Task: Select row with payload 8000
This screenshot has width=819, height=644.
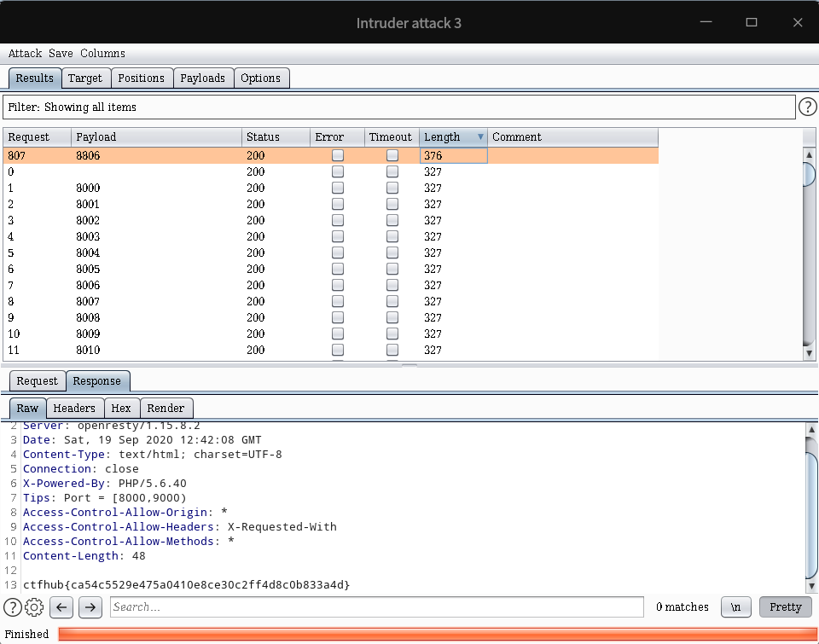Action: [331, 188]
